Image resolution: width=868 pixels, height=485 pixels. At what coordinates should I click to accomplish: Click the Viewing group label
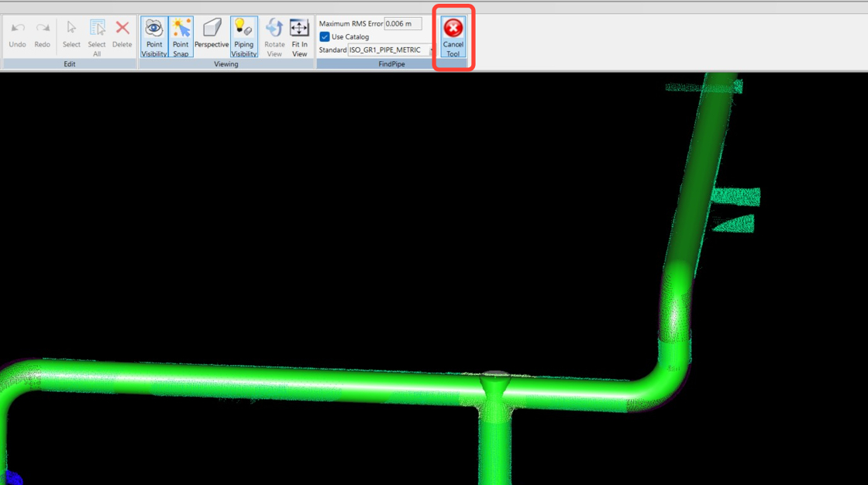pos(226,64)
